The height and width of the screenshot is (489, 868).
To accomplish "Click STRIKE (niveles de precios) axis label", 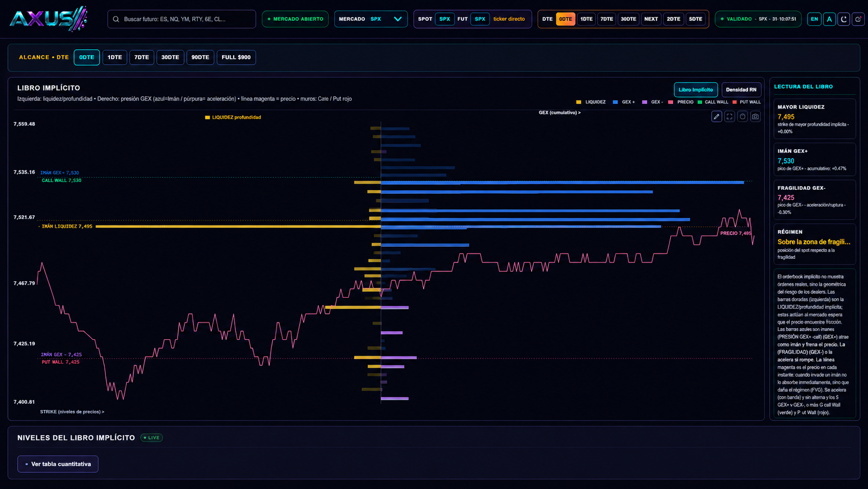I will tap(72, 412).
